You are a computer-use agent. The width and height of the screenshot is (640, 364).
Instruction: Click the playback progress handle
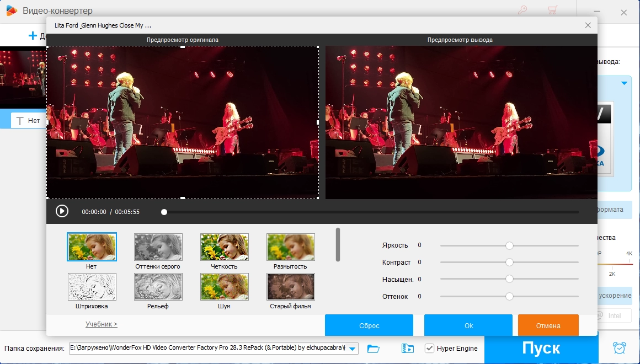click(x=164, y=212)
